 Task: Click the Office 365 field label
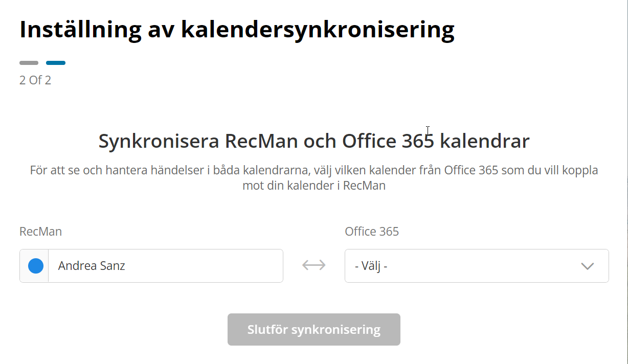click(372, 232)
